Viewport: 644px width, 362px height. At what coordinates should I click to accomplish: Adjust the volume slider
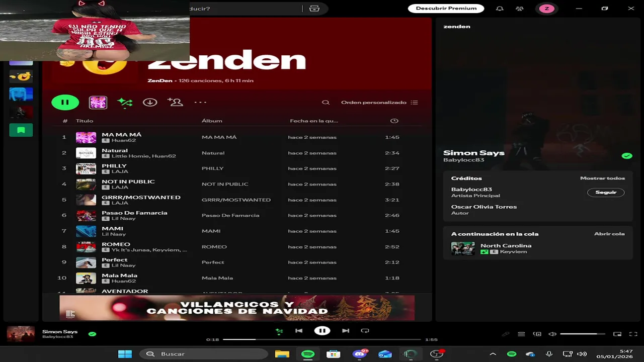pos(583,334)
